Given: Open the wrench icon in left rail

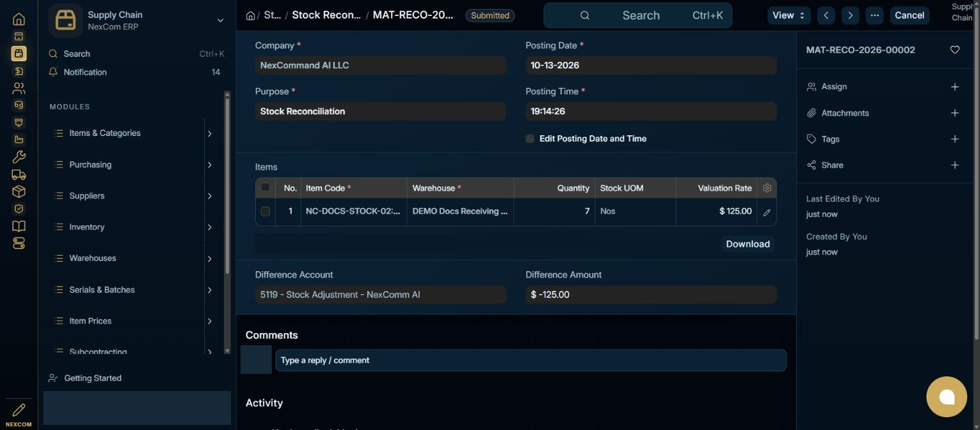Looking at the screenshot, I should coord(19,157).
